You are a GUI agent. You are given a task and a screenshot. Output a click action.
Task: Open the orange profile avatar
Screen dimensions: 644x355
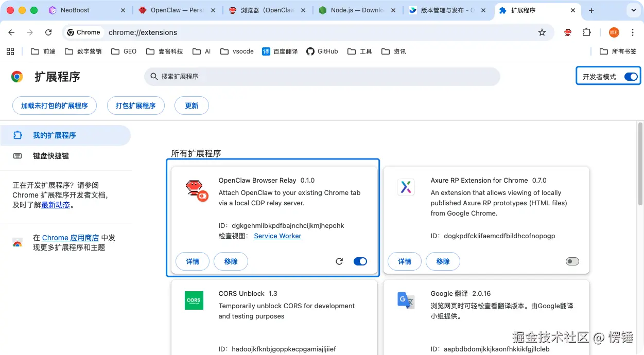tap(614, 32)
